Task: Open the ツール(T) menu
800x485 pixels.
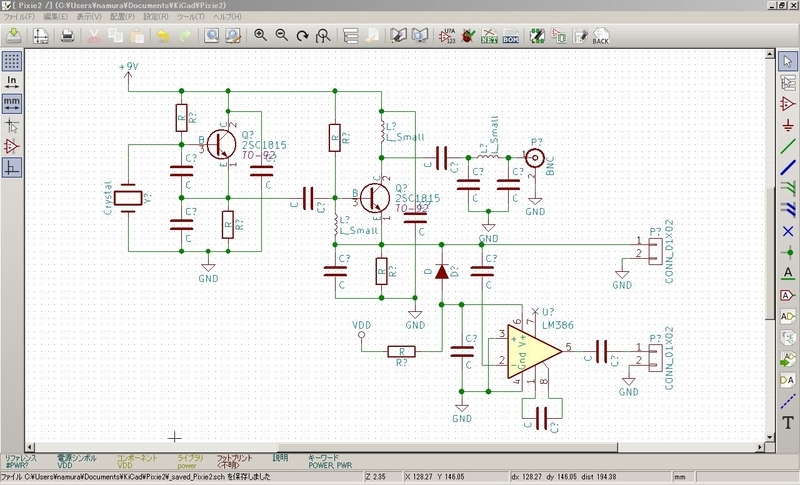Action: coord(190,18)
